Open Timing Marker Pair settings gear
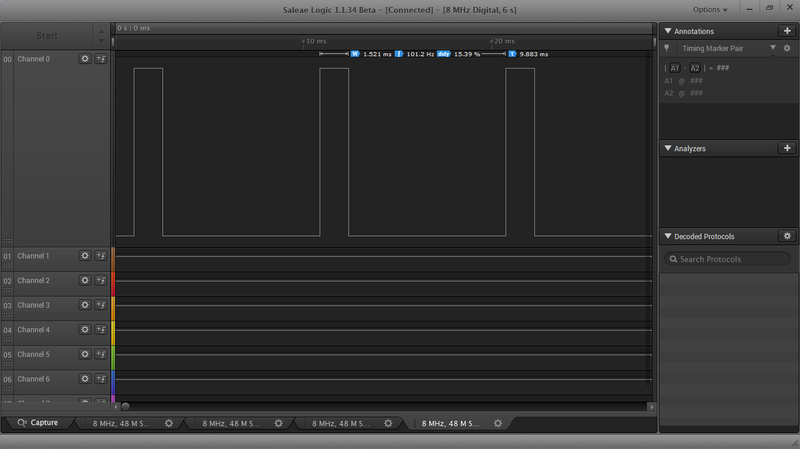The height and width of the screenshot is (449, 800). tap(787, 48)
